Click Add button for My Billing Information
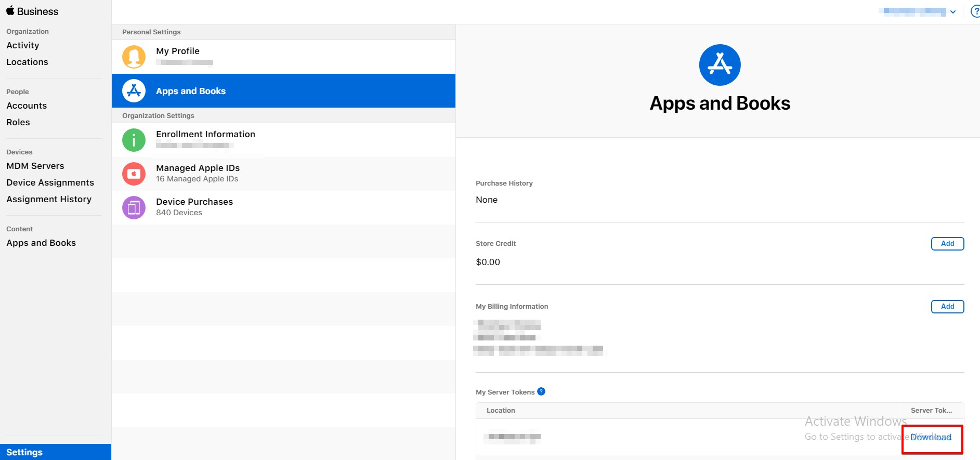This screenshot has width=980, height=460. click(x=947, y=307)
